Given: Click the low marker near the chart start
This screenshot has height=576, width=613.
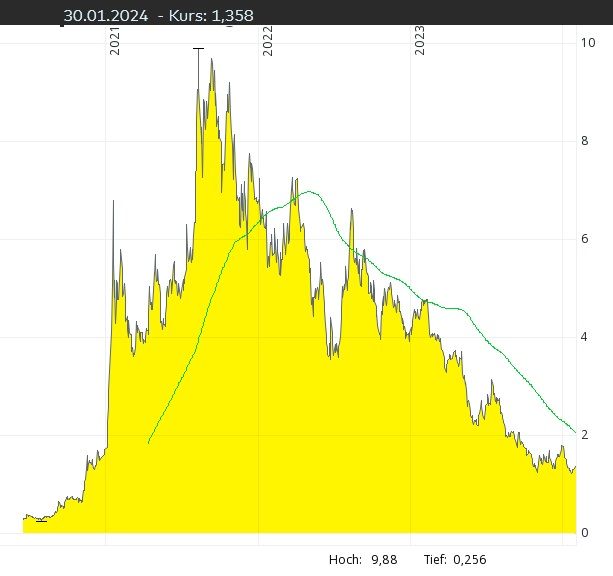Looking at the screenshot, I should point(40,521).
